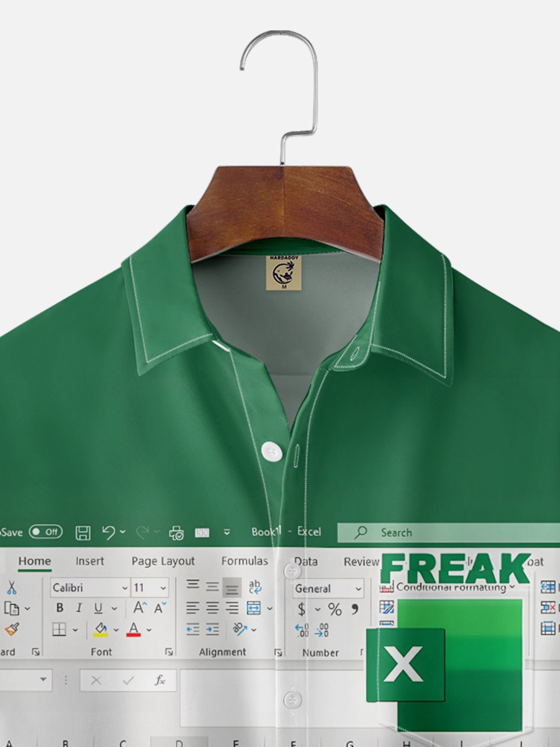Apply Underline formatting

click(x=98, y=608)
